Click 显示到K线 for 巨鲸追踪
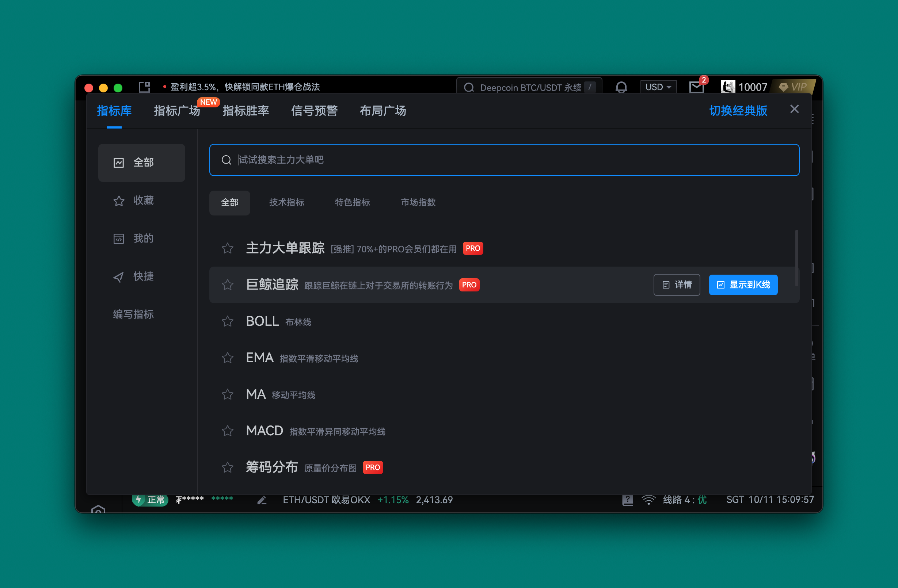Screen dimensions: 898x588 pyautogui.click(x=743, y=285)
